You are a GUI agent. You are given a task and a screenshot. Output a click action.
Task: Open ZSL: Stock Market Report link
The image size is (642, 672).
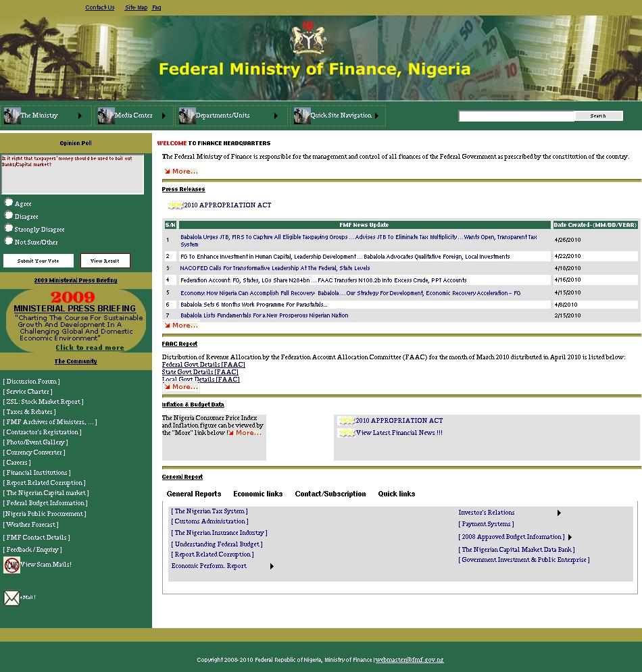point(43,402)
